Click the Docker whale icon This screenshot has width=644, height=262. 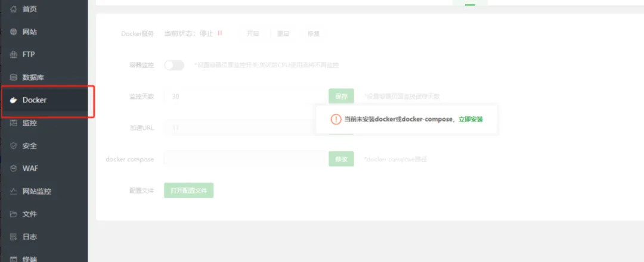point(14,100)
